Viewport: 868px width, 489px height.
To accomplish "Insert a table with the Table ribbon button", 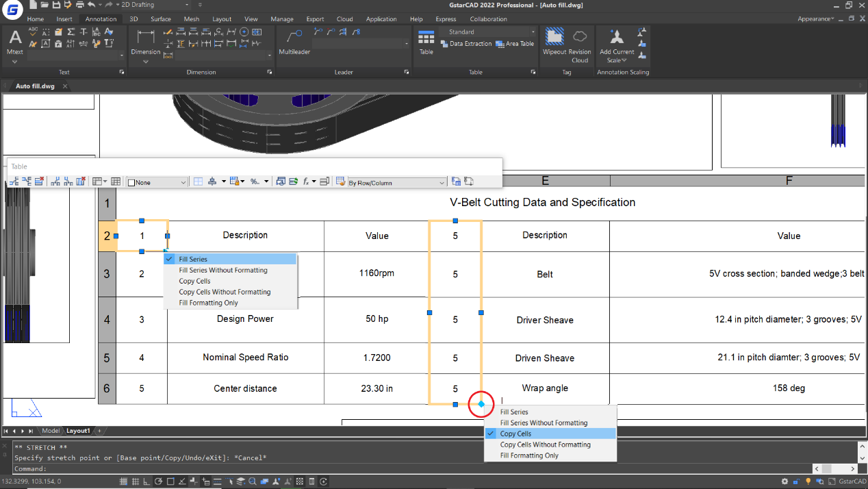I will click(426, 41).
